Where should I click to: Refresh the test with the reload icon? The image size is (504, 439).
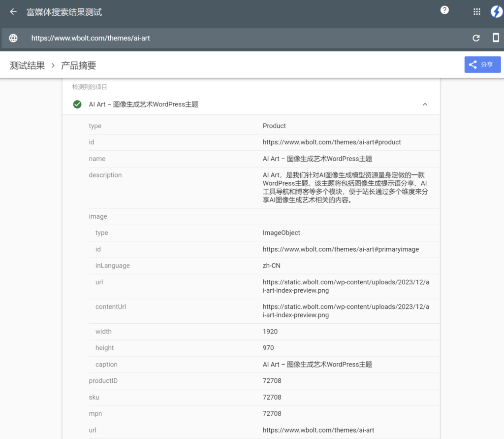coord(476,38)
